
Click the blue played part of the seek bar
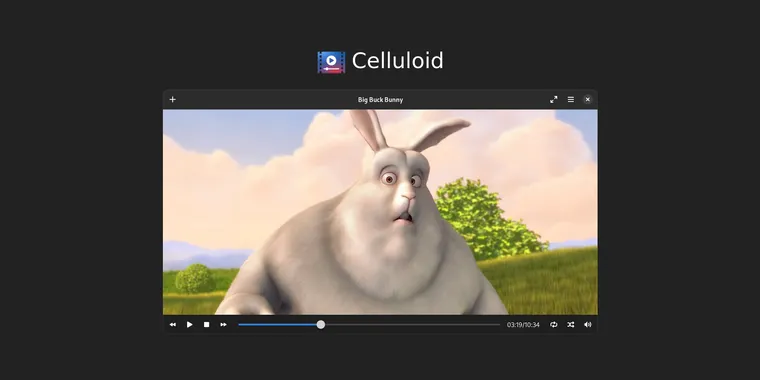pyautogui.click(x=277, y=325)
